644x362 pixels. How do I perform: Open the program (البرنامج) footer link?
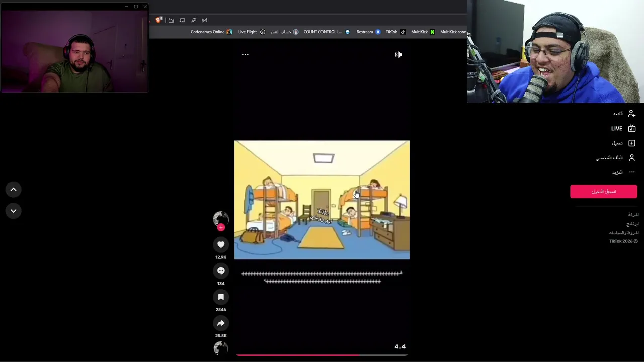[x=632, y=224]
